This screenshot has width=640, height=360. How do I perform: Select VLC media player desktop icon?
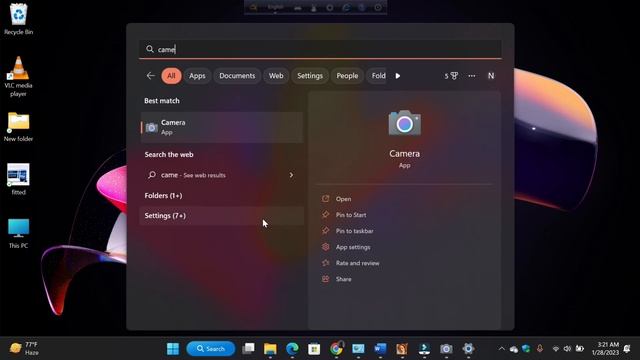[x=18, y=77]
